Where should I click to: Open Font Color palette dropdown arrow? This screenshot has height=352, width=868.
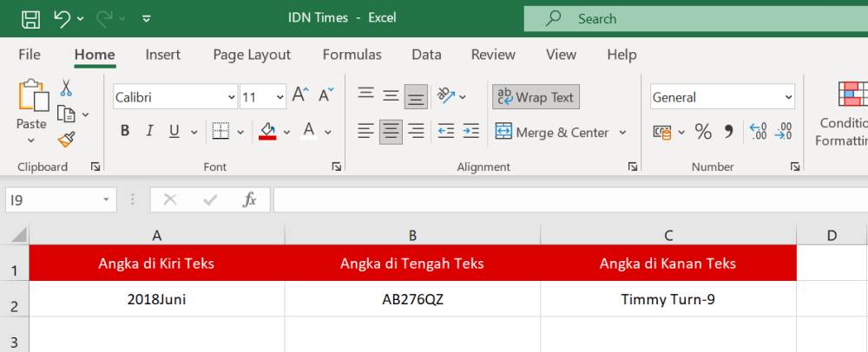click(x=328, y=132)
